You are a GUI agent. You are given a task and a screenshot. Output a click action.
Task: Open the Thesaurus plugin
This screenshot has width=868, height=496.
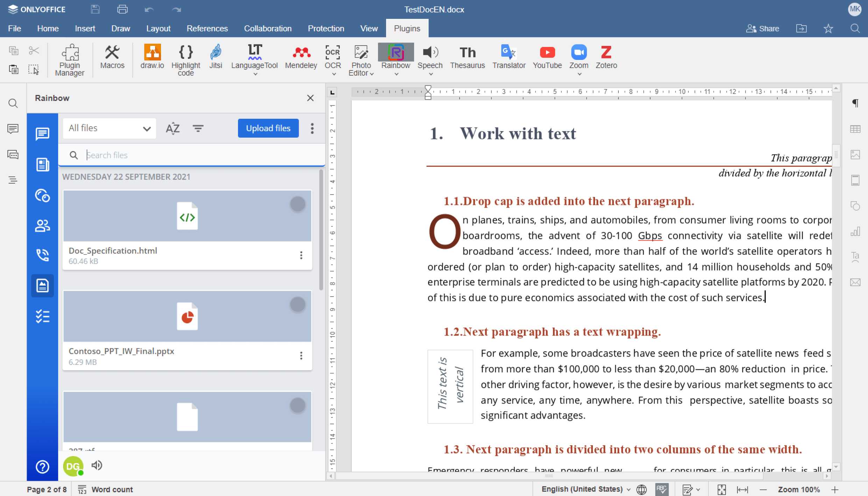tap(467, 56)
